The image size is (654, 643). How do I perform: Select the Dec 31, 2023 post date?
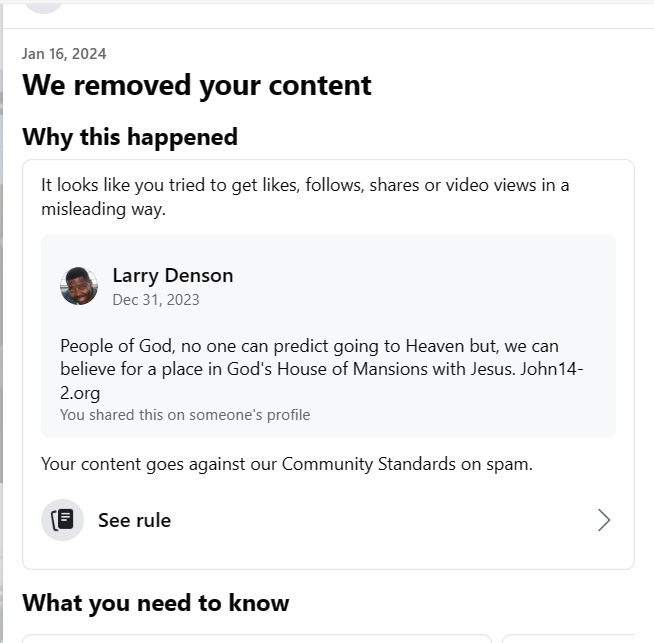point(156,300)
